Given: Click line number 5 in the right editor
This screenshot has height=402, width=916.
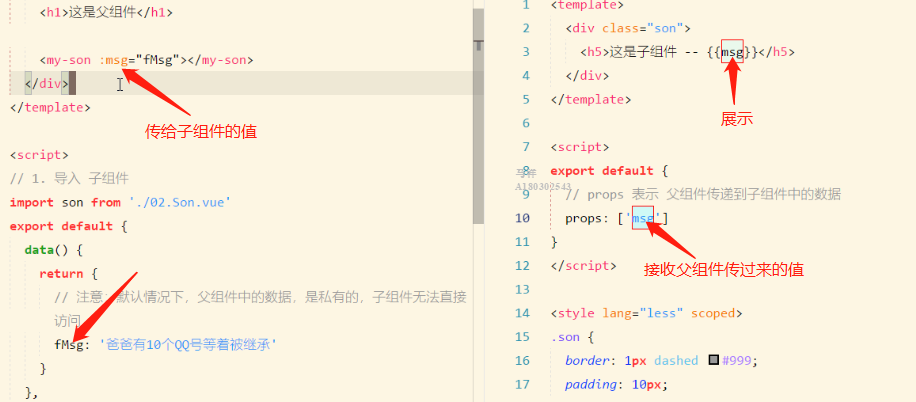Looking at the screenshot, I should (x=526, y=99).
